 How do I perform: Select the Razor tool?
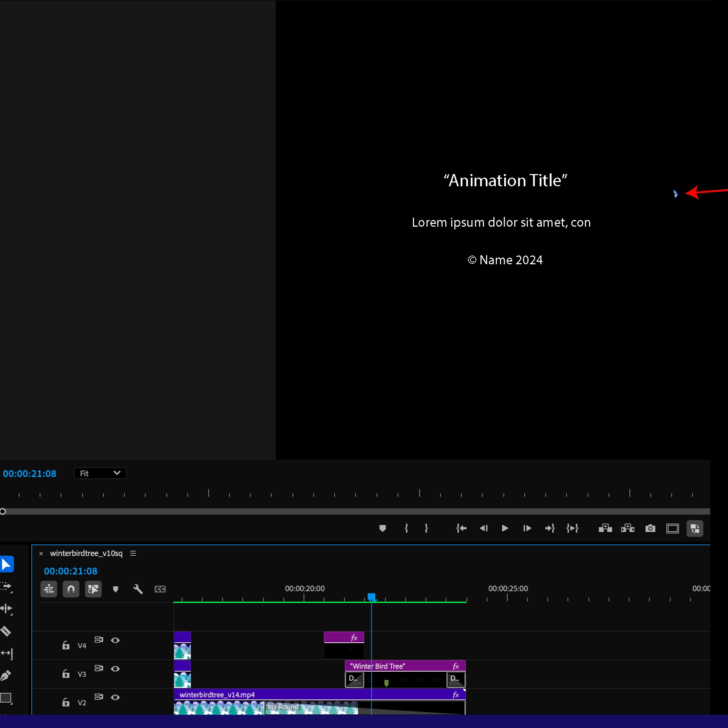click(6, 631)
